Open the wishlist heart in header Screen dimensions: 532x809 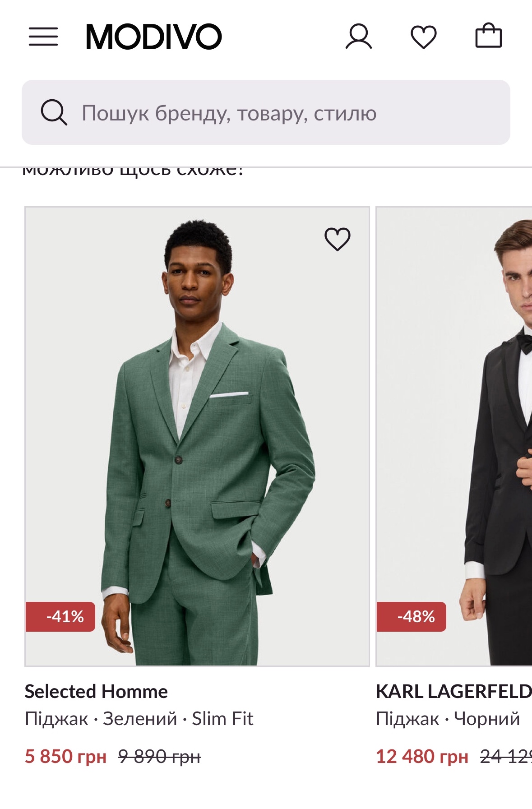click(423, 37)
